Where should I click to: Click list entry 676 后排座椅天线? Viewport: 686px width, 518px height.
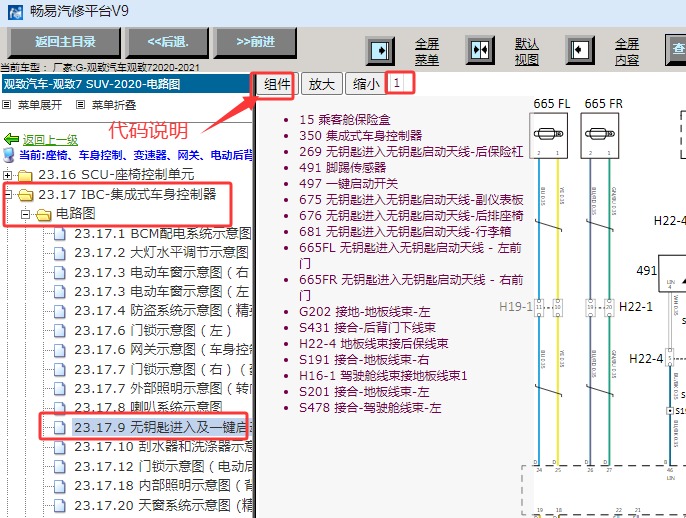[411, 216]
